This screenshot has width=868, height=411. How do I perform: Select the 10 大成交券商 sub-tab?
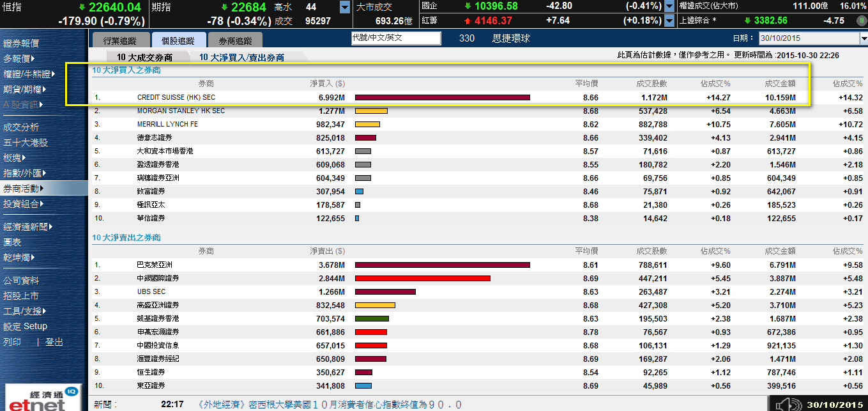click(x=144, y=57)
